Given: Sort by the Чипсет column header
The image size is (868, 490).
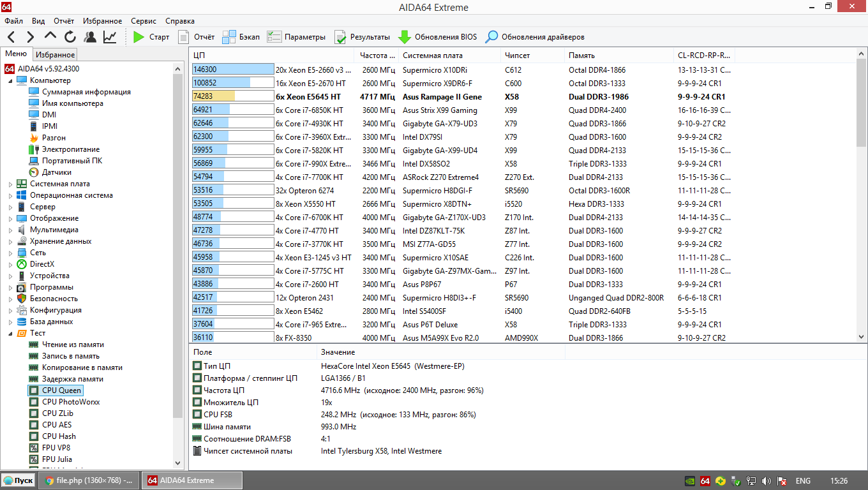Looking at the screenshot, I should click(x=533, y=56).
